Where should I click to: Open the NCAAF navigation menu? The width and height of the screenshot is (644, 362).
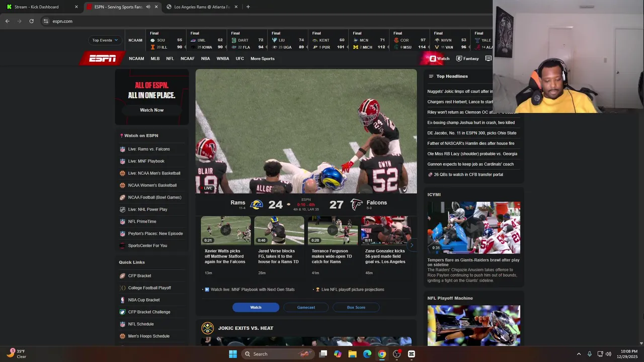click(x=187, y=58)
